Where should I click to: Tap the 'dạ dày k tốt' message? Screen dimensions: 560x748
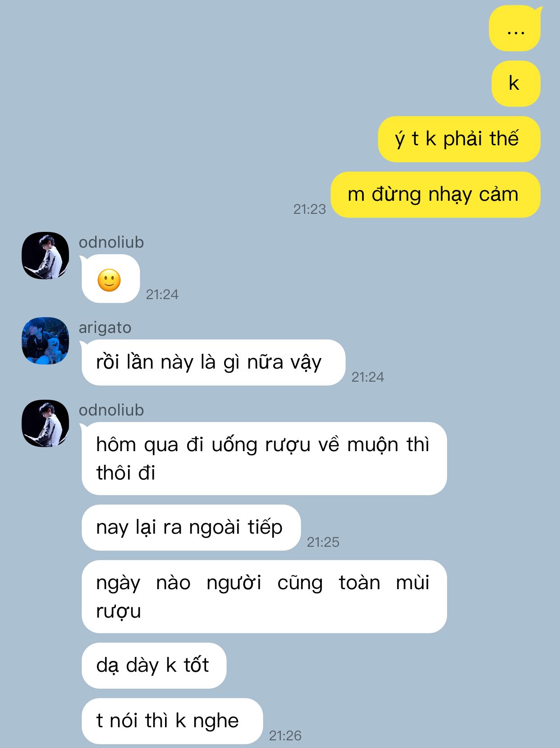click(x=154, y=666)
